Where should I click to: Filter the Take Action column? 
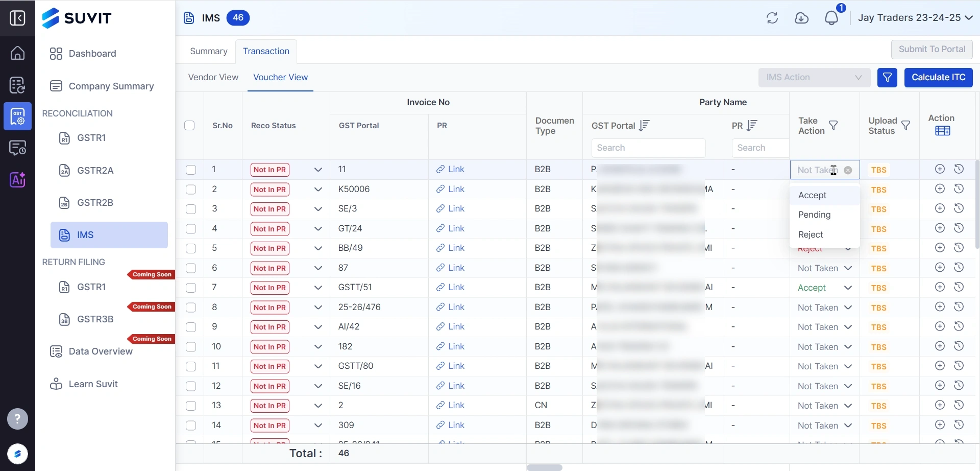[x=834, y=125]
